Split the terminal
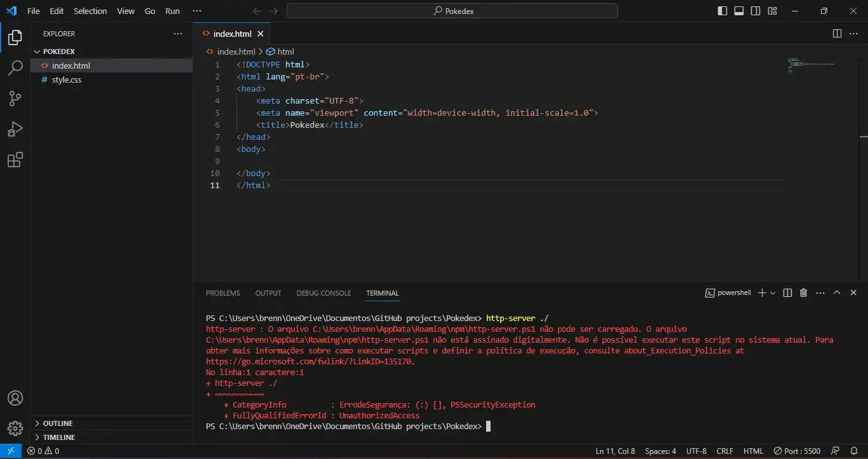 pyautogui.click(x=787, y=293)
